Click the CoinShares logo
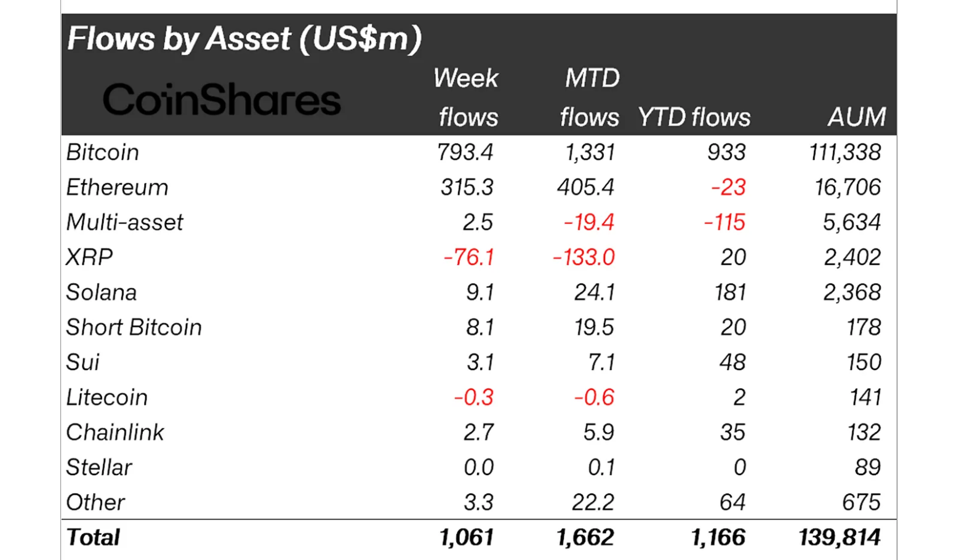This screenshot has width=959, height=560. click(221, 100)
